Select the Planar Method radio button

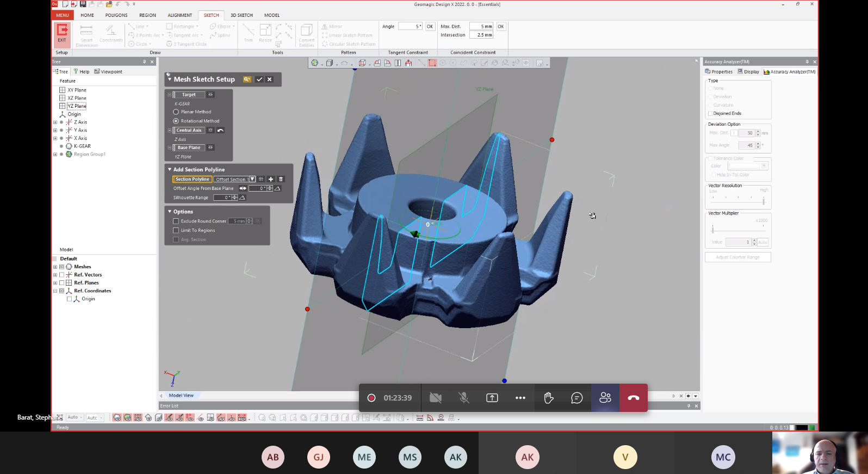(x=176, y=112)
